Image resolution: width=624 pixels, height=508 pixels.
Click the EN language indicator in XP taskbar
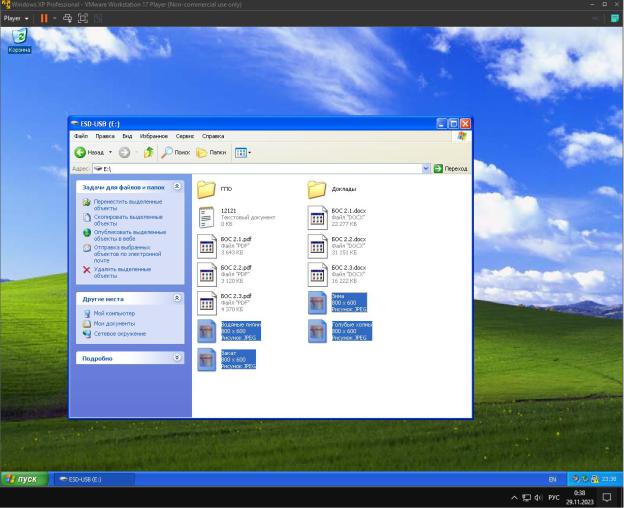[552, 479]
